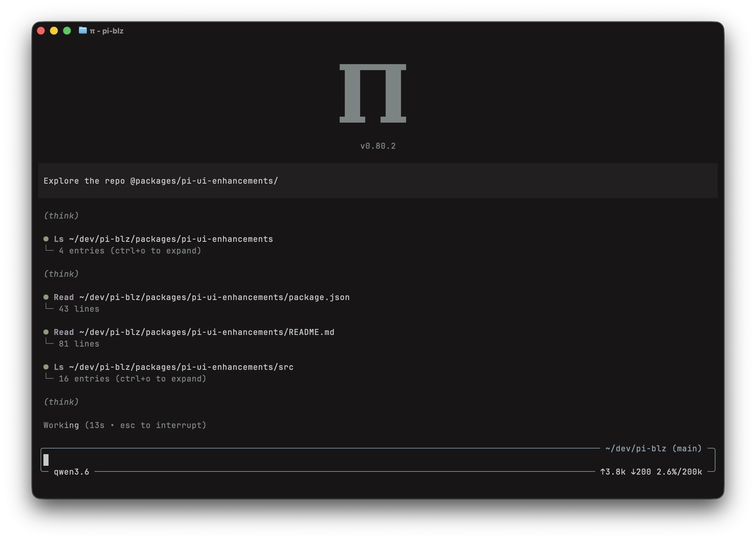Click the first Ls ~/dev/pi-blz/packages/pi-ui-enhancements line
The width and height of the screenshot is (756, 541).
pos(163,239)
